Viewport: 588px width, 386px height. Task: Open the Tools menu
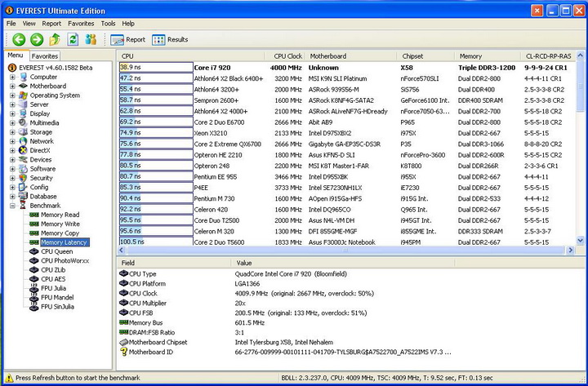pyautogui.click(x=108, y=24)
